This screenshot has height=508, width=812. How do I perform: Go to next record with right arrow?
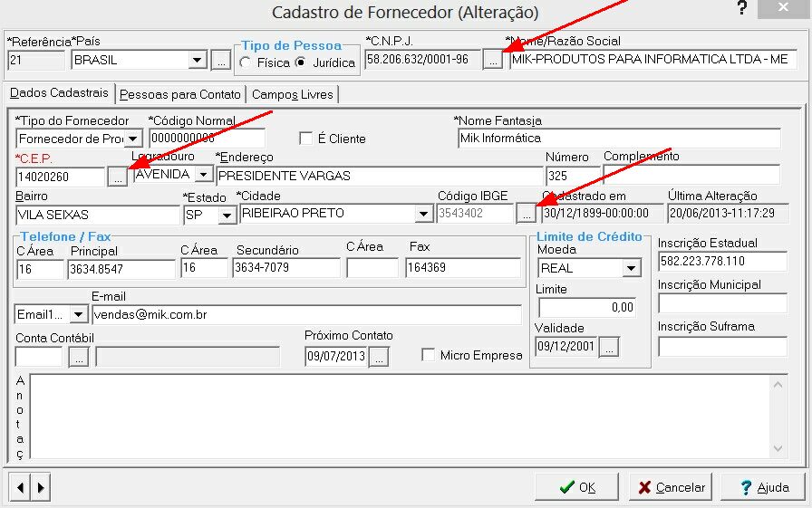click(41, 487)
